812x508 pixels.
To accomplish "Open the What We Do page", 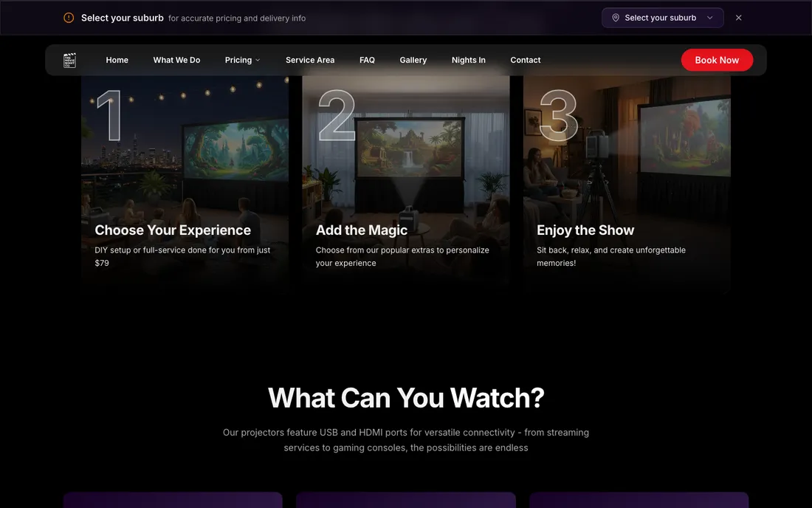I will [176, 60].
